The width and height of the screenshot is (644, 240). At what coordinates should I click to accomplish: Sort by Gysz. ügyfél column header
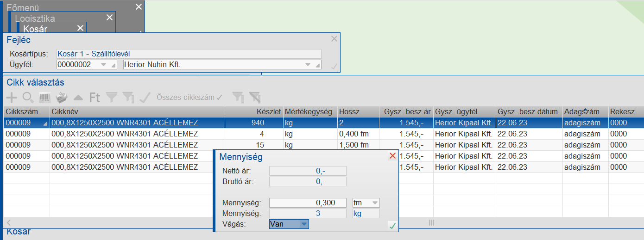464,111
